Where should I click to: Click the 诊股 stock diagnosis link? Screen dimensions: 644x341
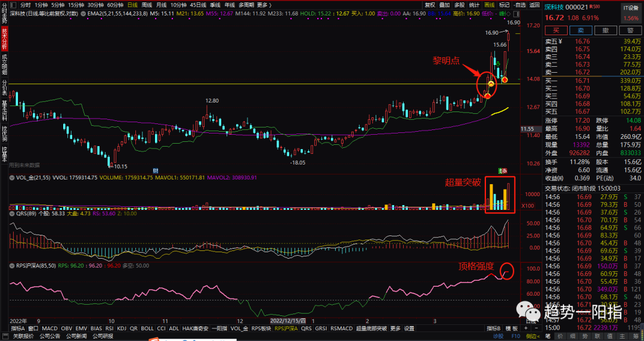coord(498,336)
